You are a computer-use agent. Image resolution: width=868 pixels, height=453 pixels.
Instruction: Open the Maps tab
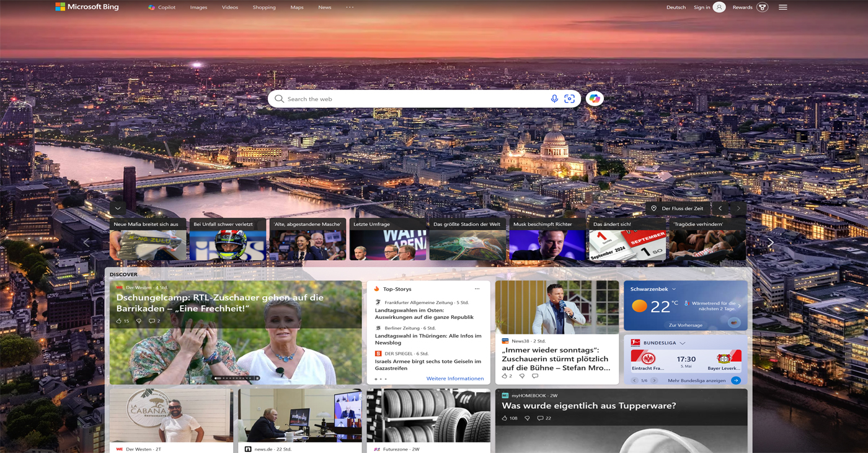[x=297, y=7]
